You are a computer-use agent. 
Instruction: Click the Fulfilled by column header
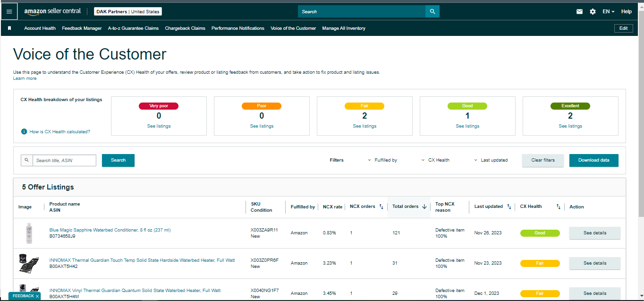point(303,207)
